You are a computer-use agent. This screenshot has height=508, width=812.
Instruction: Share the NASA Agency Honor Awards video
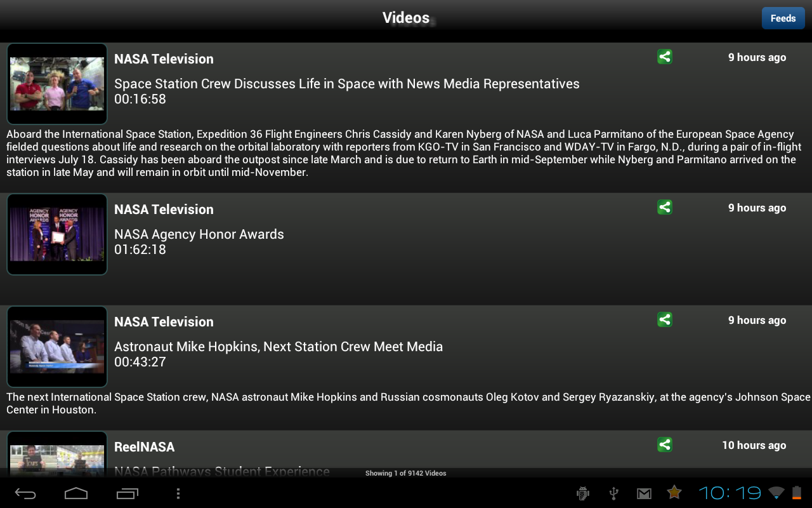tap(665, 208)
